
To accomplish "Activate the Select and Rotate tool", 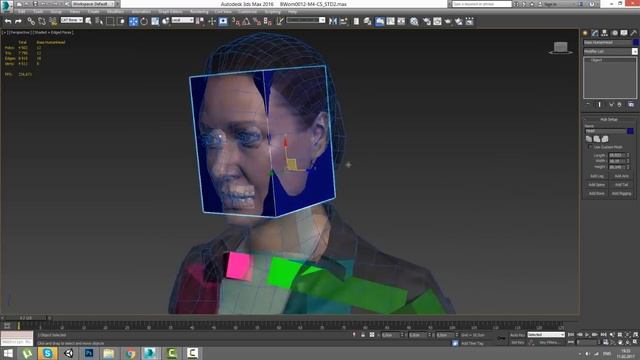I will pyautogui.click(x=144, y=21).
